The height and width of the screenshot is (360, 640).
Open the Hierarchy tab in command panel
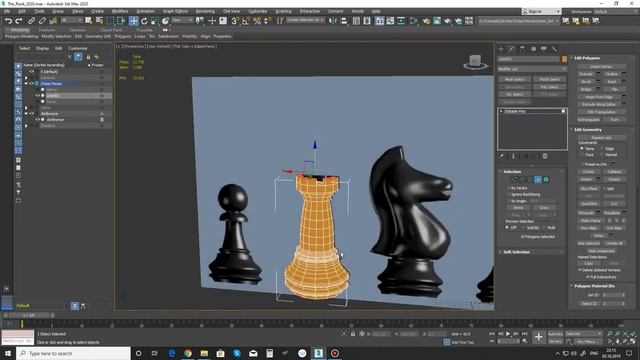pyautogui.click(x=522, y=49)
